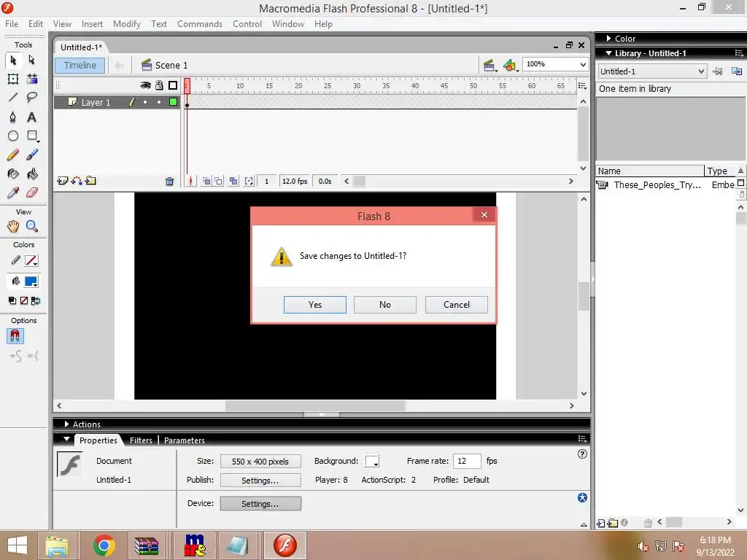
Task: Select the Line tool
Action: [13, 98]
